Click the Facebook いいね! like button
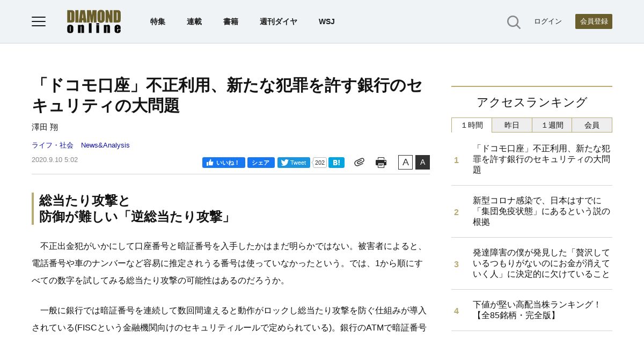 pos(224,163)
